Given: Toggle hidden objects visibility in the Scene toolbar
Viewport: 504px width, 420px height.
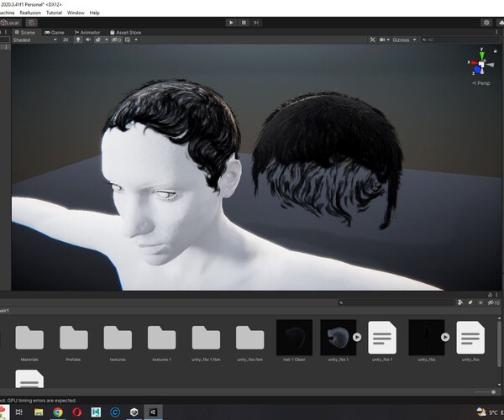Looking at the screenshot, I should click(117, 39).
